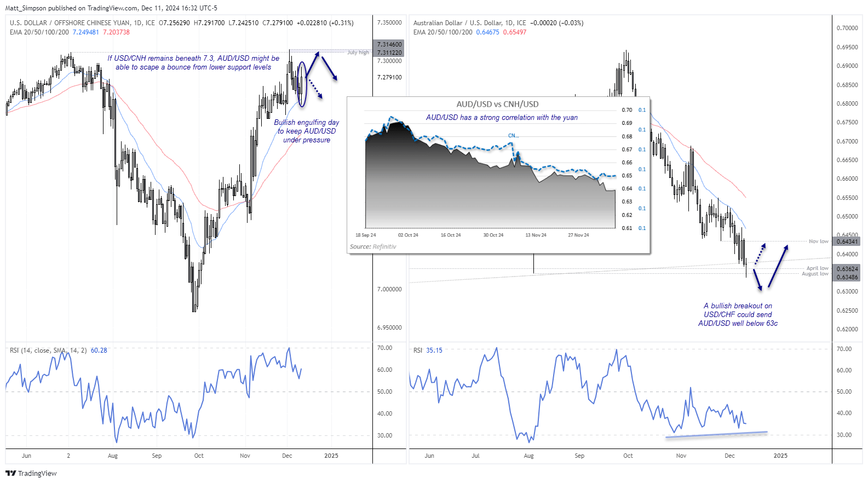Viewport: 868px width, 483px height.
Task: Click the 7.350000 axis value
Action: [389, 22]
